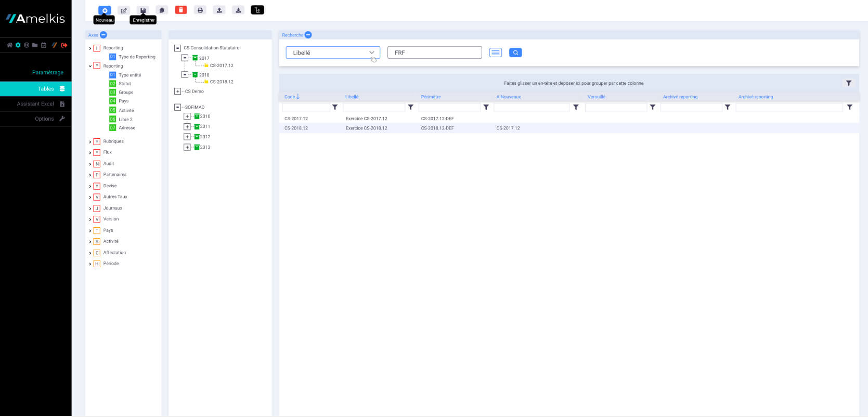Click the copy/duplicate toolbar icon
This screenshot has width=868, height=417.
point(162,10)
